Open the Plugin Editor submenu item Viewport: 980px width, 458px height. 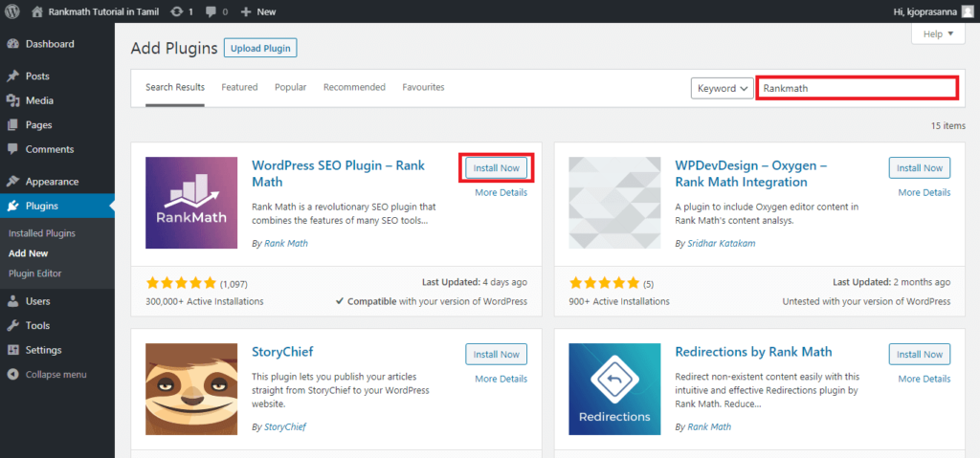click(x=35, y=273)
